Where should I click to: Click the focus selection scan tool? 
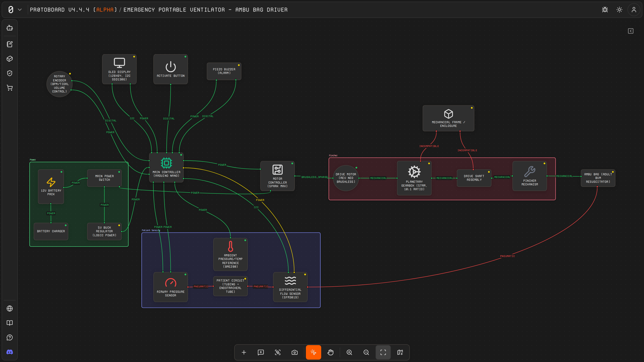click(x=278, y=352)
